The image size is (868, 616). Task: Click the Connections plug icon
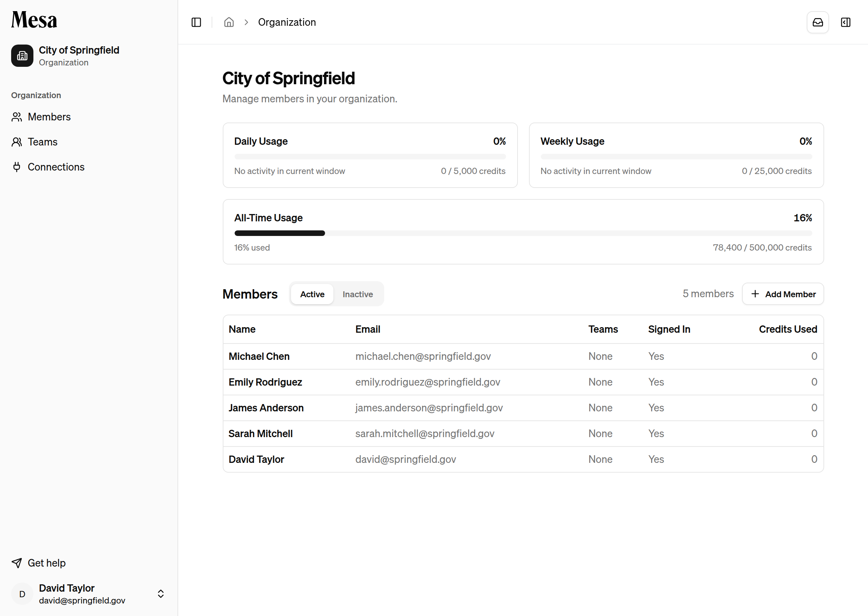coord(17,167)
